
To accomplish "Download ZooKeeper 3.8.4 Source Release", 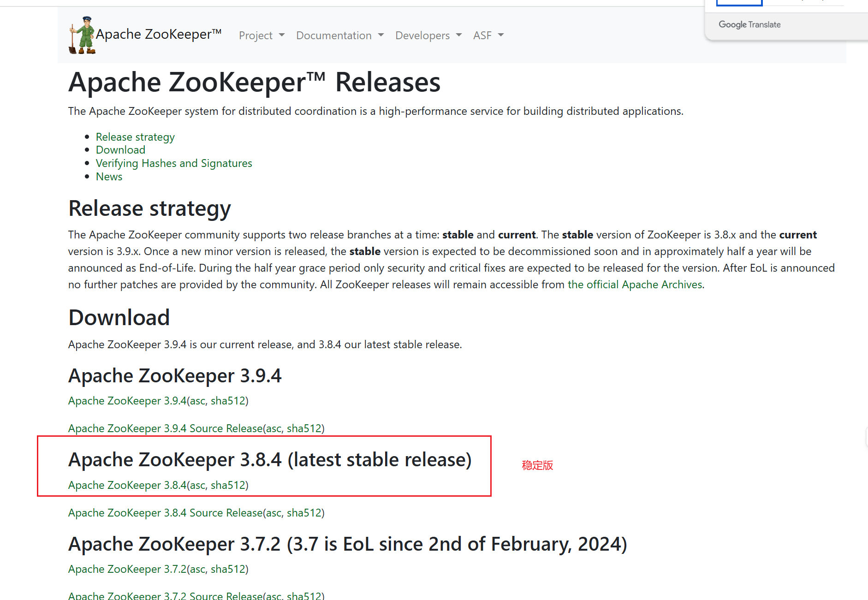I will tap(166, 513).
